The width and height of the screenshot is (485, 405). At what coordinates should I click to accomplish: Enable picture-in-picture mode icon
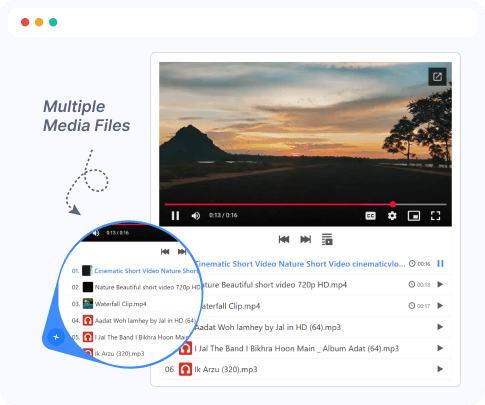[414, 216]
